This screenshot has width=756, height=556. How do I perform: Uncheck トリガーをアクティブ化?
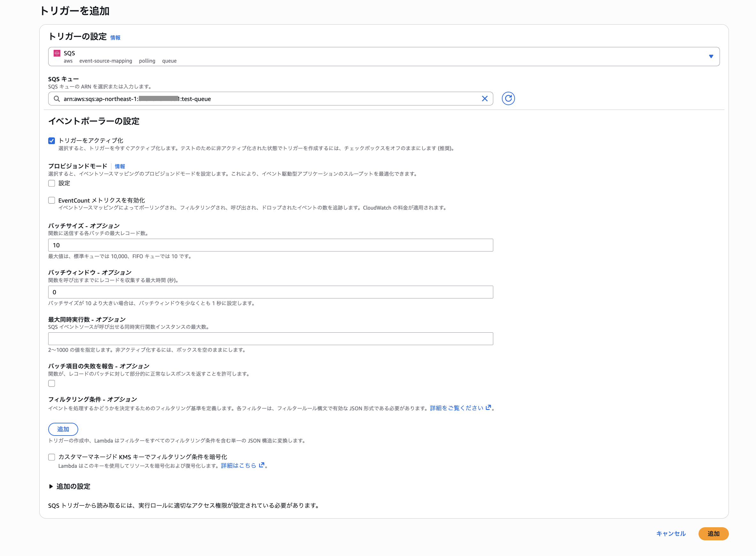pyautogui.click(x=51, y=141)
